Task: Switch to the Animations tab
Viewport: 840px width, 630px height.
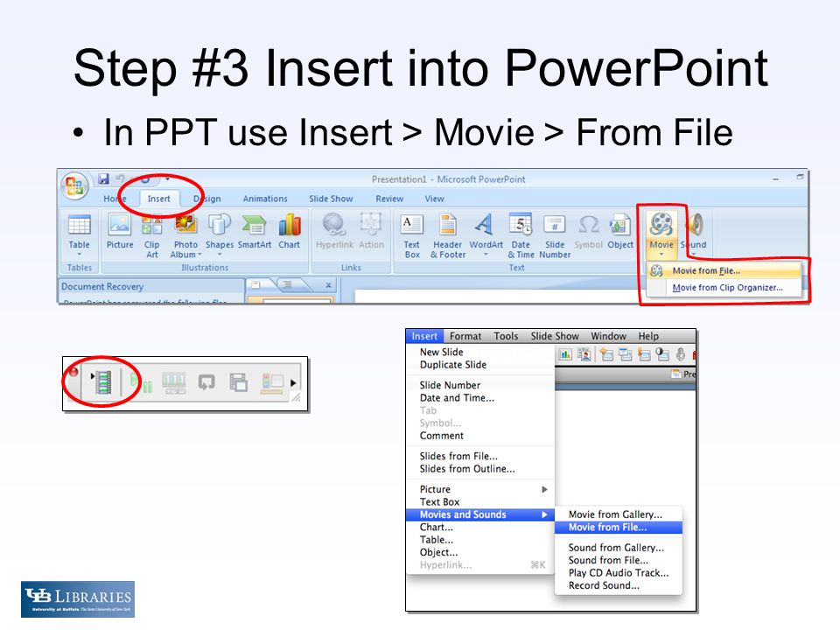Action: coord(265,199)
